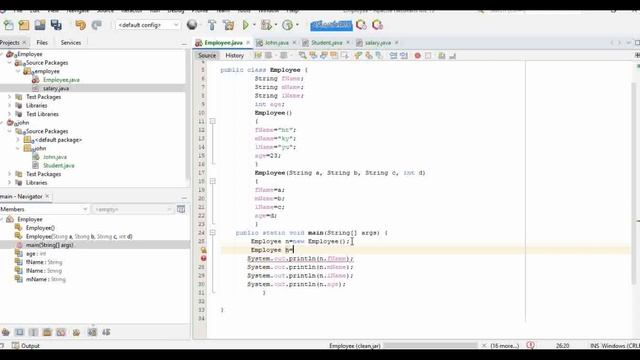The image size is (640, 360).
Task: Click the Build Project hammer icon
Action: (x=212, y=25)
